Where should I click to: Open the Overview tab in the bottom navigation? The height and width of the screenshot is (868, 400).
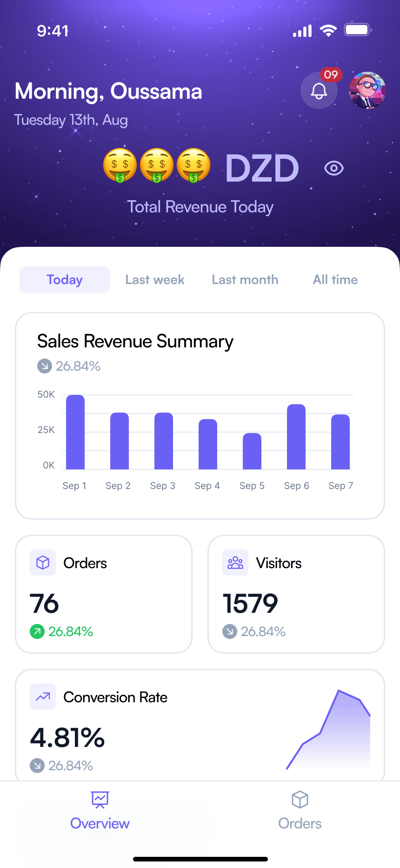coord(100,811)
